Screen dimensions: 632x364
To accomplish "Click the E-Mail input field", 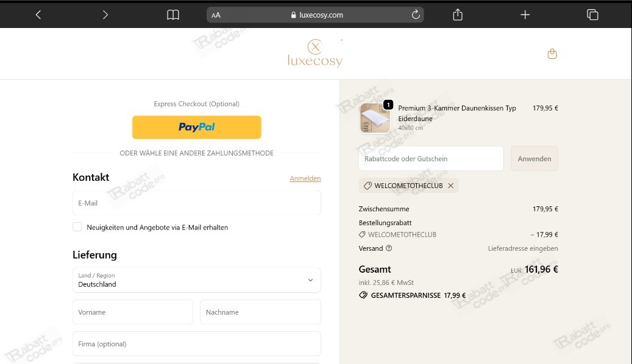I will pyautogui.click(x=196, y=203).
